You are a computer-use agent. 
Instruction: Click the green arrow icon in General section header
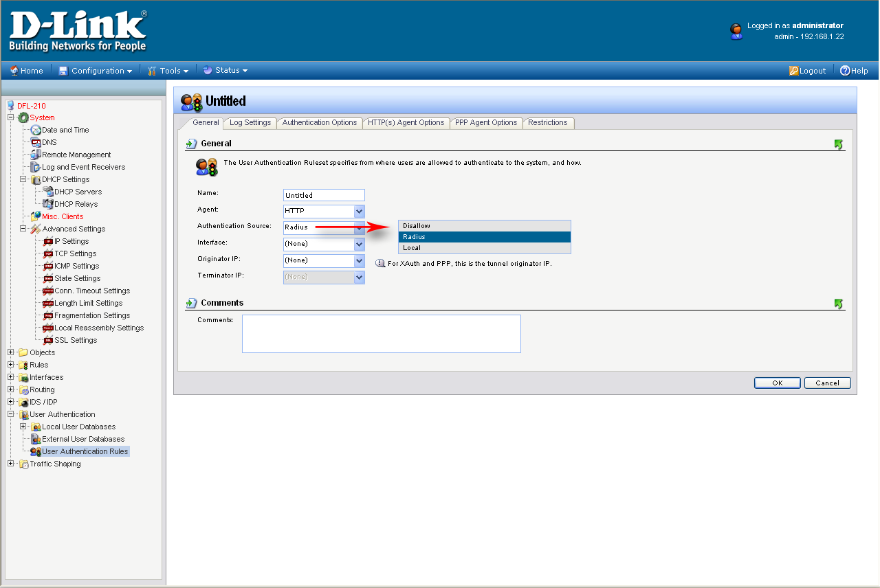point(838,144)
